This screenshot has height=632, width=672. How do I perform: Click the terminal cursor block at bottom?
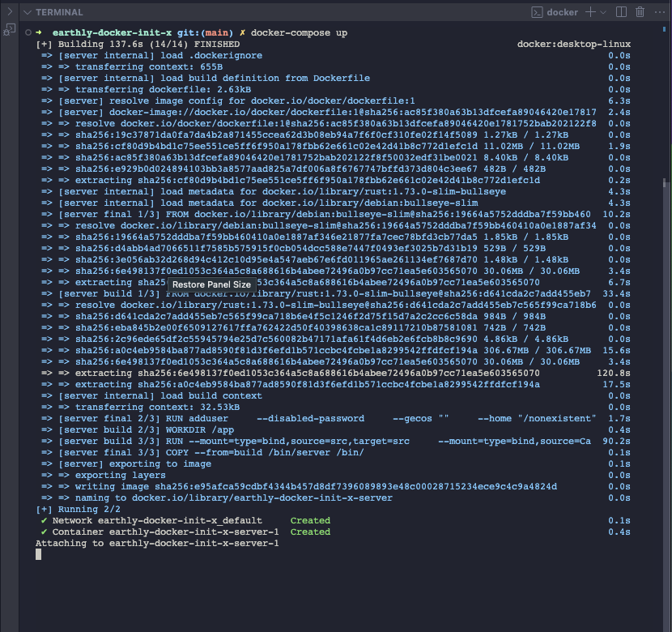click(x=38, y=555)
